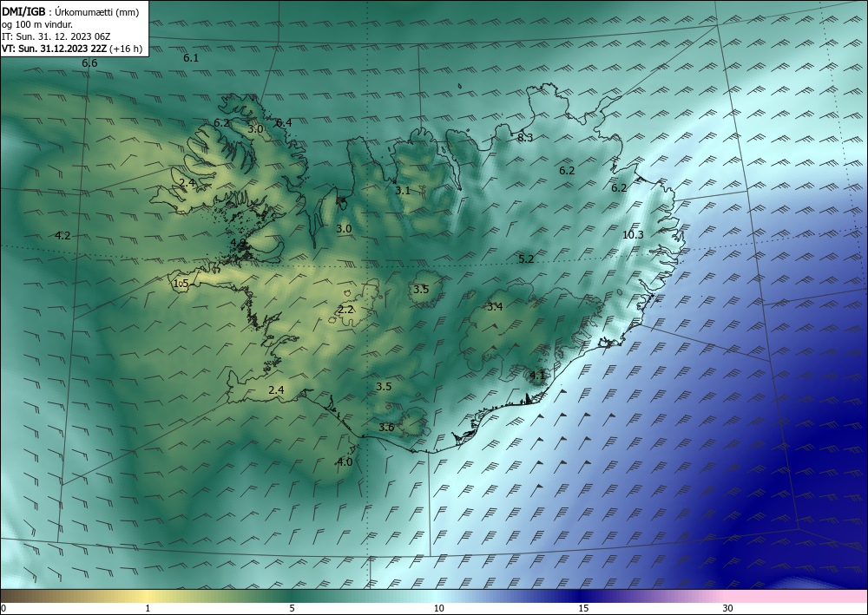
Task: Click the 4.1 value label
Action: [537, 376]
